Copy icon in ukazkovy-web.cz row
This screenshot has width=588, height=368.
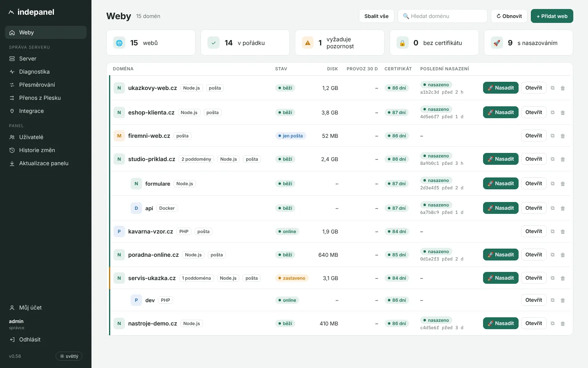click(x=552, y=88)
